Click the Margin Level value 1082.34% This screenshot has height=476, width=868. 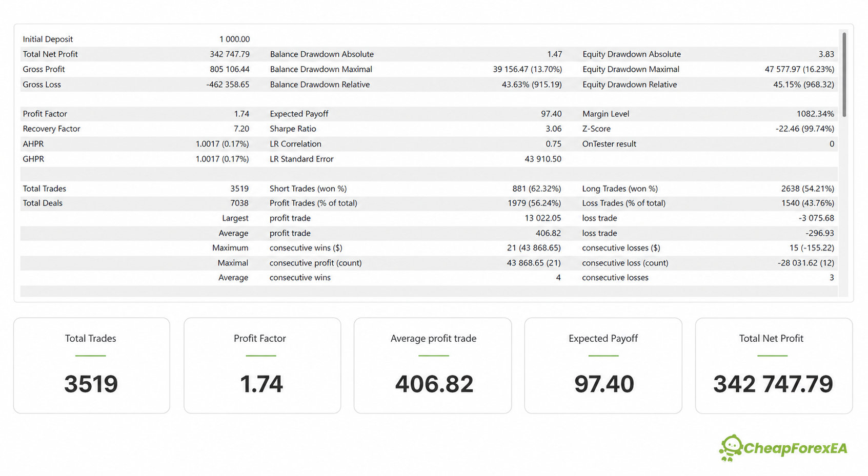coord(815,114)
